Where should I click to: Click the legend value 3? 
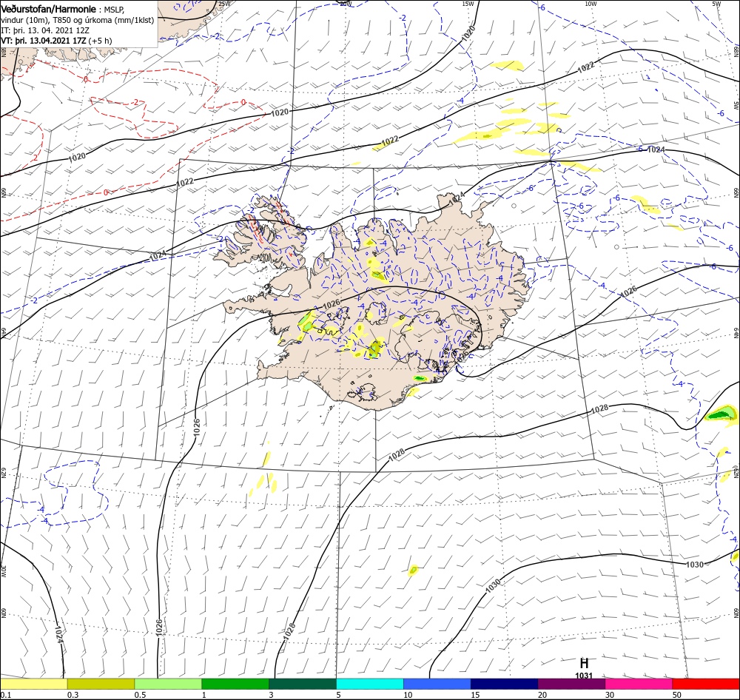click(x=272, y=695)
